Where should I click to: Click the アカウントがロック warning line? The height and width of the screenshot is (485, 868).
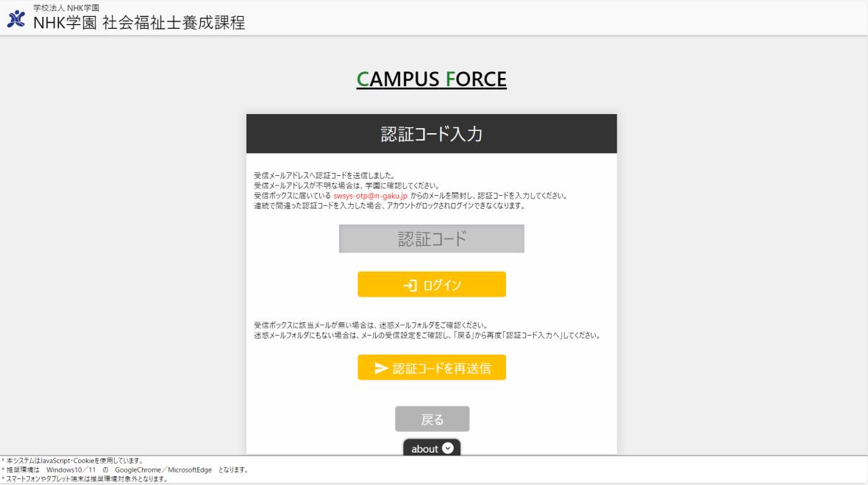coord(390,206)
